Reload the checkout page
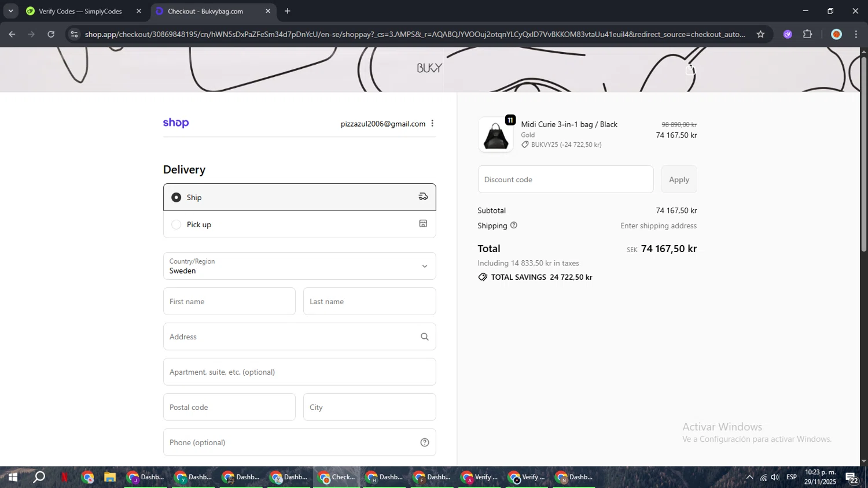 coord(51,34)
